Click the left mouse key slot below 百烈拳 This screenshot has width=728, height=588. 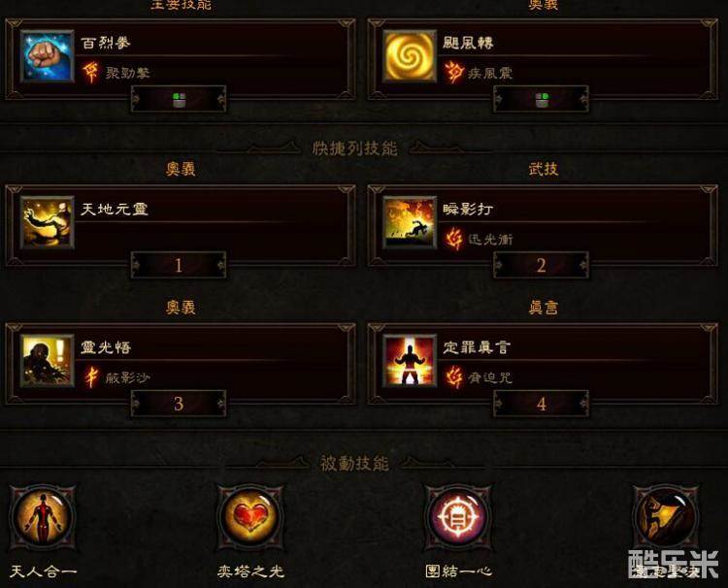(179, 99)
